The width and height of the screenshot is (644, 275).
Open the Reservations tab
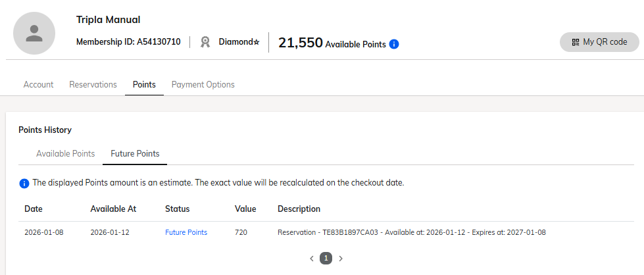click(93, 84)
